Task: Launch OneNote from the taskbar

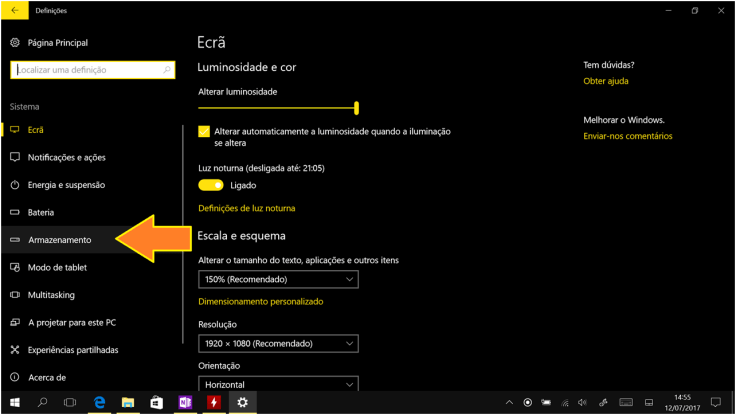Action: click(x=185, y=402)
